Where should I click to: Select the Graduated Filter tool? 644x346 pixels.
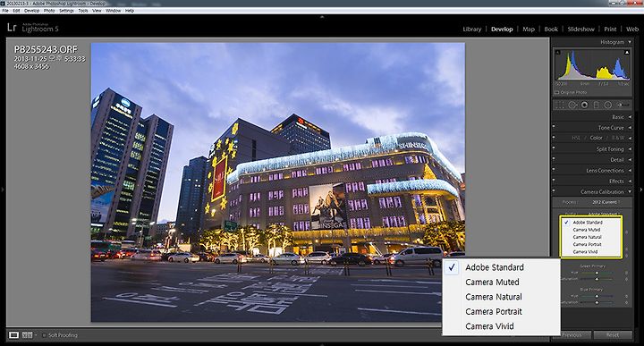pos(597,105)
